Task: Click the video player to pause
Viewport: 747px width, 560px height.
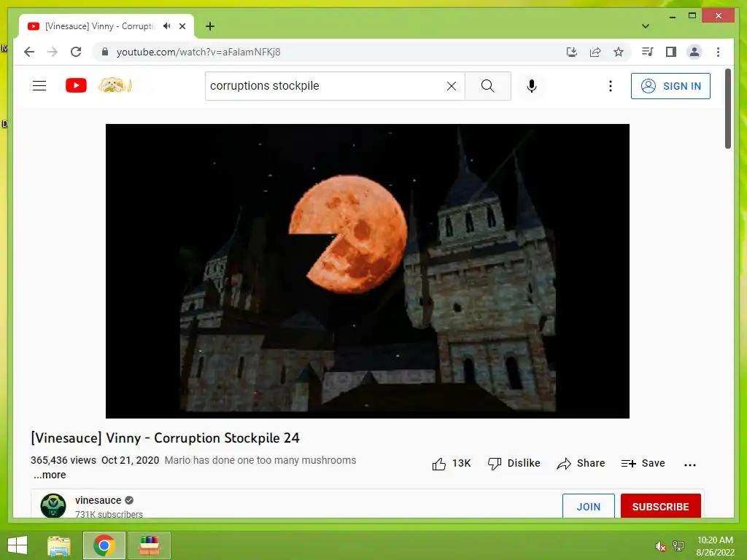Action: [x=368, y=271]
